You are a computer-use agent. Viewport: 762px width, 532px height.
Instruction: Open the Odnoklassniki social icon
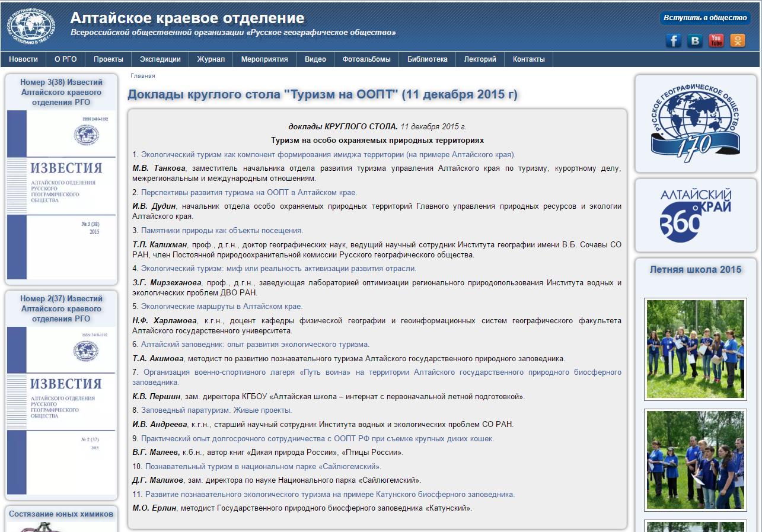(738, 40)
